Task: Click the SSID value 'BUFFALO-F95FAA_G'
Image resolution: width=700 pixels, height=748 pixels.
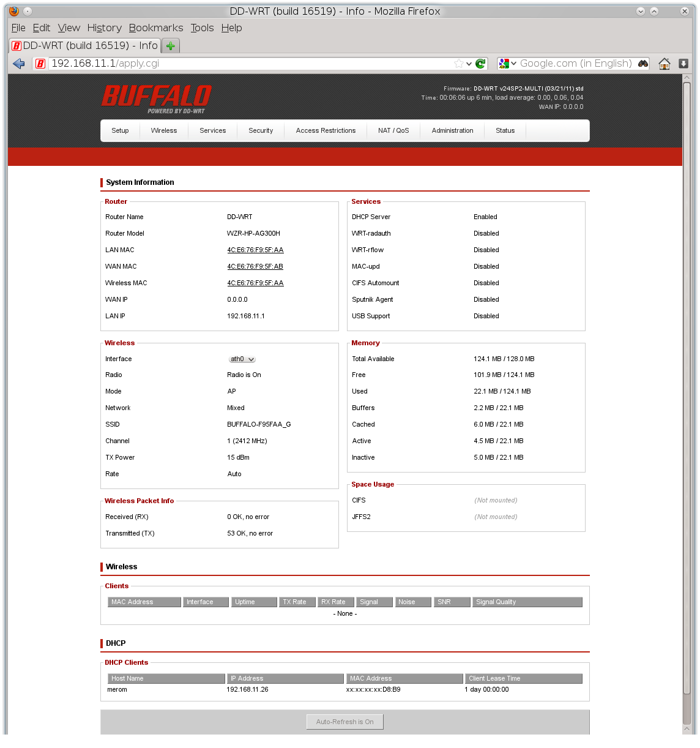Action: click(259, 425)
